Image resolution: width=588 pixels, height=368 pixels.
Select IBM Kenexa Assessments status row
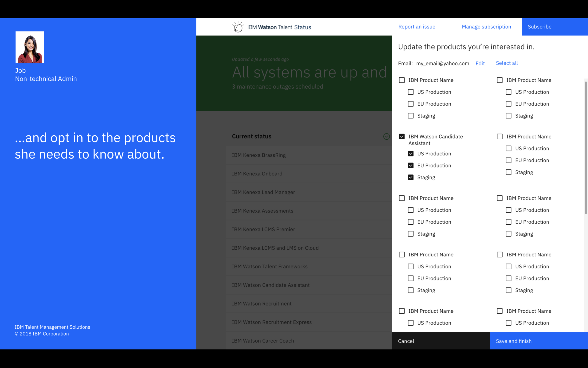pyautogui.click(x=309, y=211)
